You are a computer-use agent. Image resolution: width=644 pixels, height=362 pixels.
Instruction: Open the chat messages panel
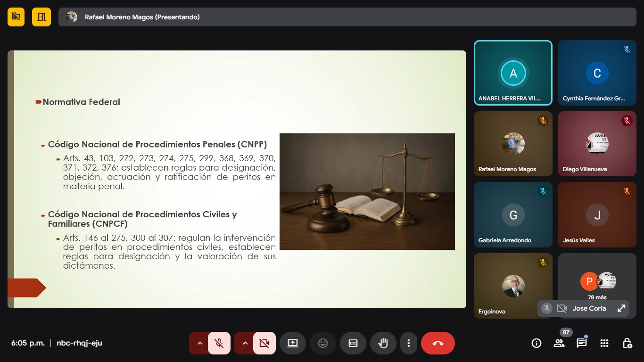582,343
